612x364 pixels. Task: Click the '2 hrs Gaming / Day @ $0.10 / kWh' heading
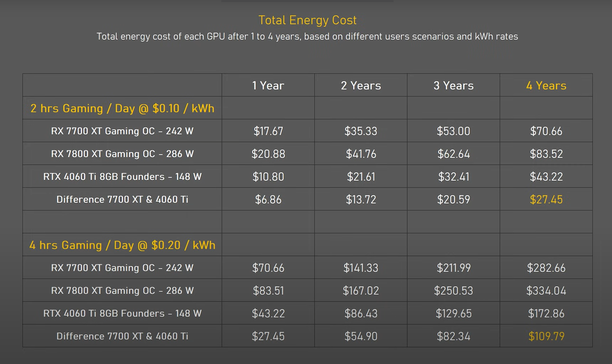click(x=122, y=108)
